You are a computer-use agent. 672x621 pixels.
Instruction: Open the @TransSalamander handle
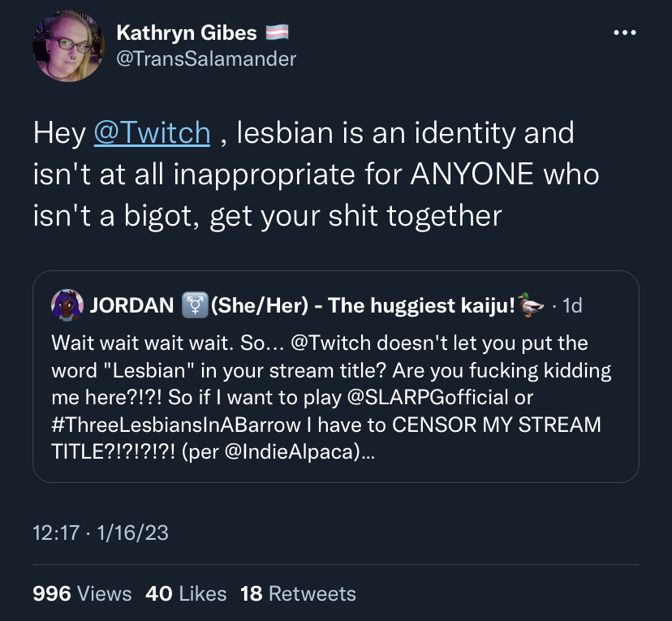(206, 59)
